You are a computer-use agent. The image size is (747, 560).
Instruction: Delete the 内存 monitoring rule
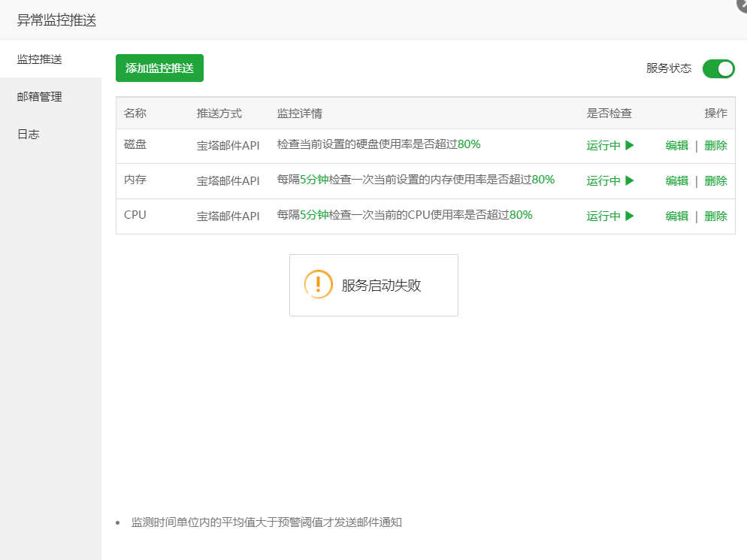[715, 180]
